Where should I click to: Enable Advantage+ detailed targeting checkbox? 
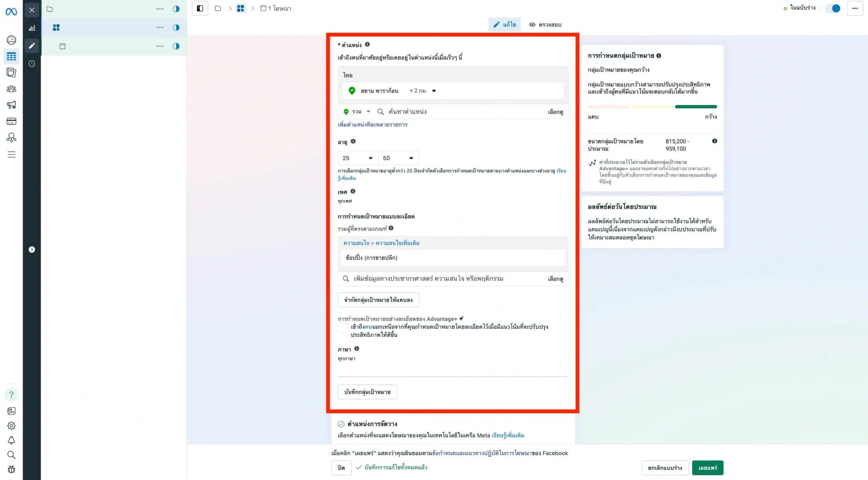click(x=343, y=327)
